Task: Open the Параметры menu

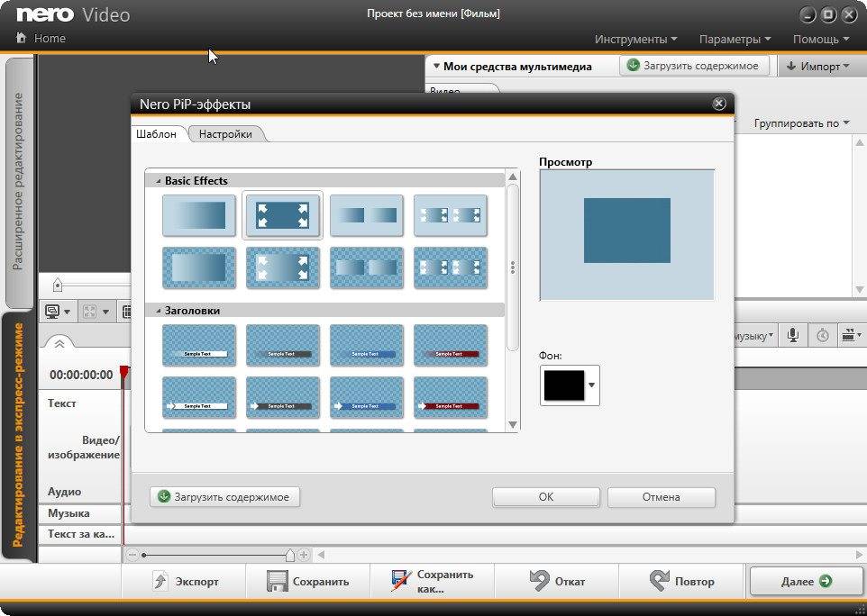Action: pyautogui.click(x=735, y=40)
